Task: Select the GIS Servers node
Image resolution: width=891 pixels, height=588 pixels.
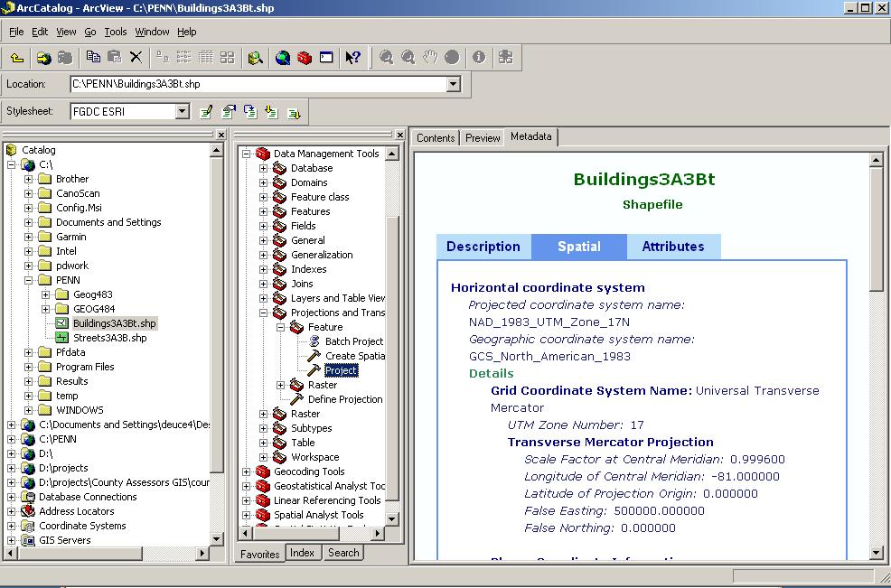Action: [x=65, y=540]
